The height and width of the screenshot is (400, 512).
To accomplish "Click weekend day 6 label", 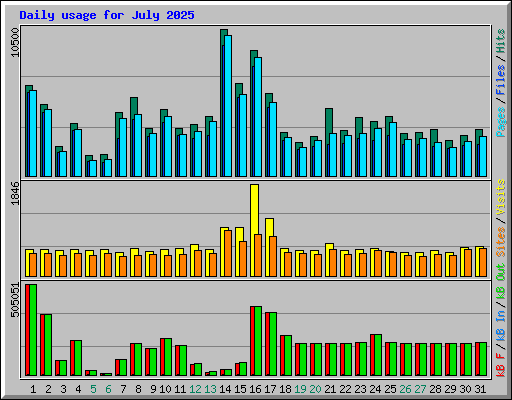I will [108, 389].
